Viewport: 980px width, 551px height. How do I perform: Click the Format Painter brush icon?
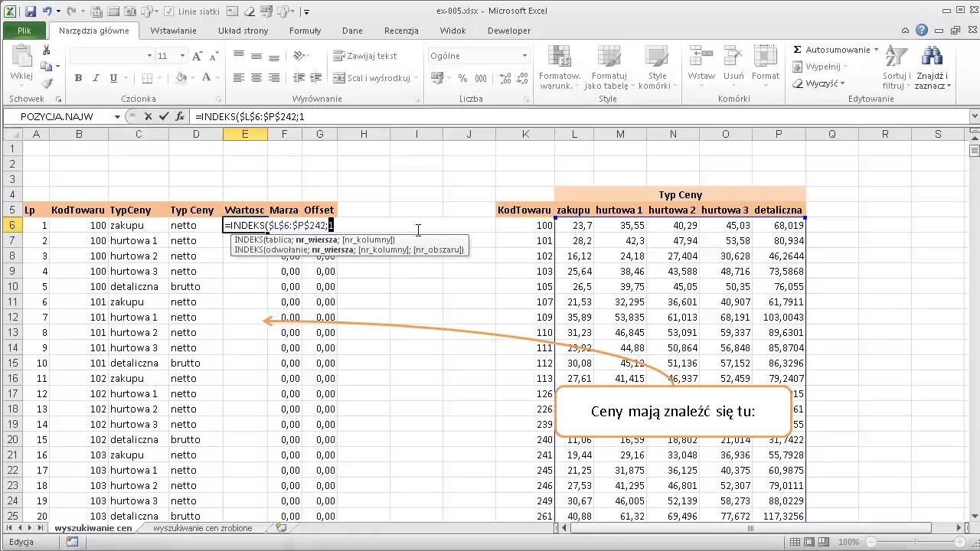46,84
